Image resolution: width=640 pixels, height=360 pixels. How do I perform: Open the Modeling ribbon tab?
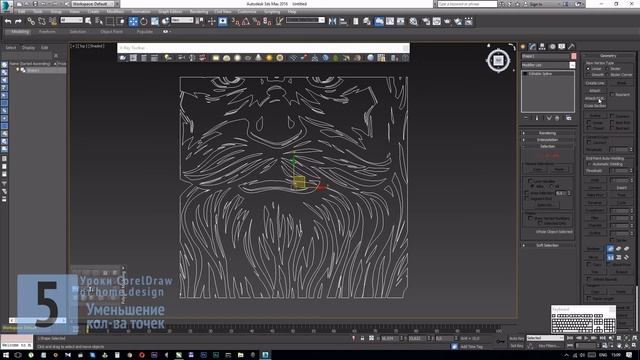coord(20,31)
